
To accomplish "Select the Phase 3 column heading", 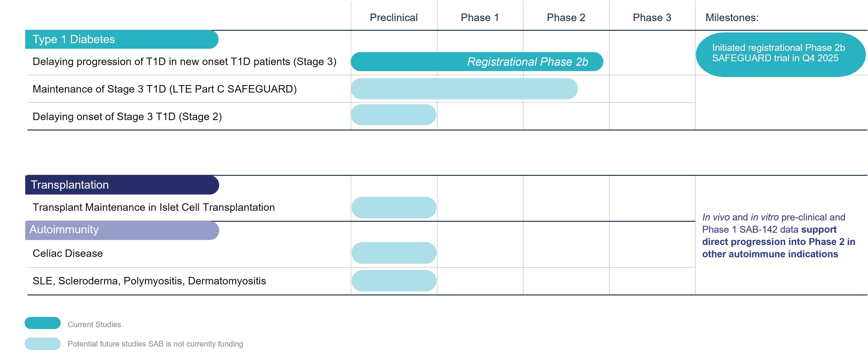I will [x=652, y=18].
